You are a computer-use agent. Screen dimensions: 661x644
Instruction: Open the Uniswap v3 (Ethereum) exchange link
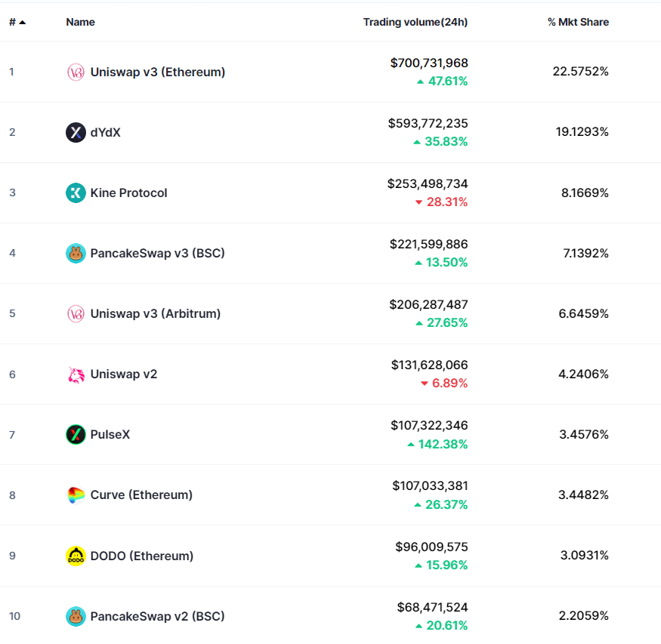[158, 72]
